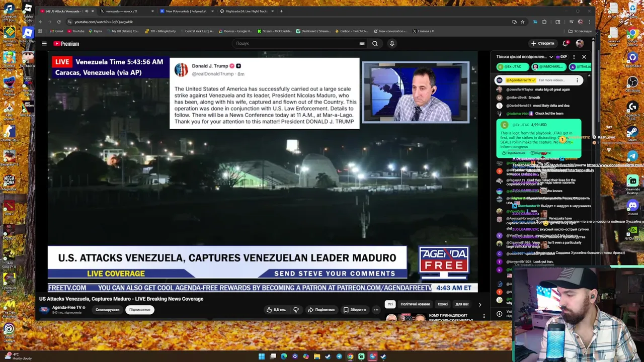Click the browser address bar URL
The height and width of the screenshot is (362, 644).
pos(104,22)
